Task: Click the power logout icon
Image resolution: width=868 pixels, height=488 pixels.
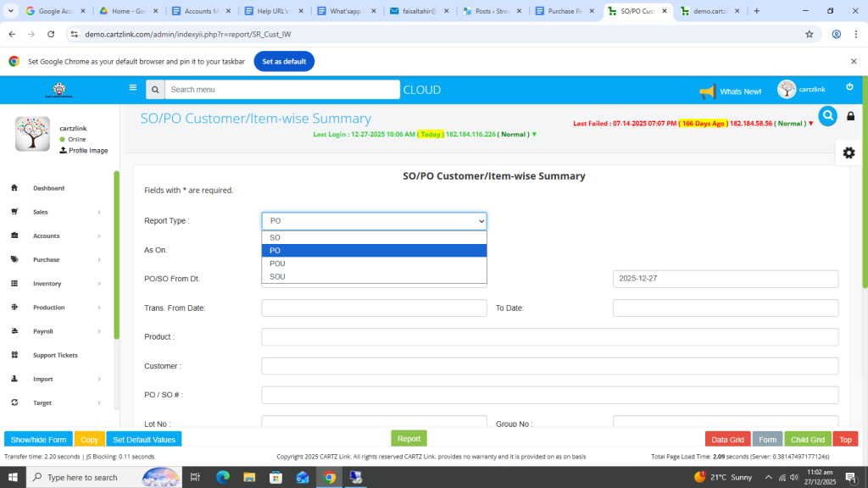Action: [x=849, y=87]
